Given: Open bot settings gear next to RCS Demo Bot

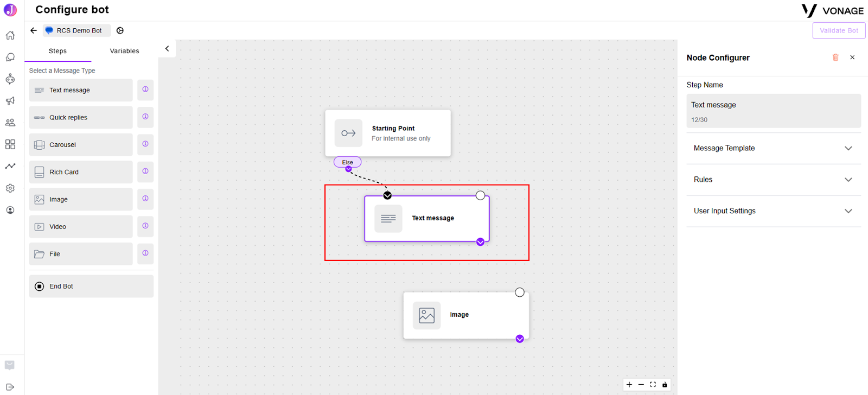Looking at the screenshot, I should click(x=120, y=30).
